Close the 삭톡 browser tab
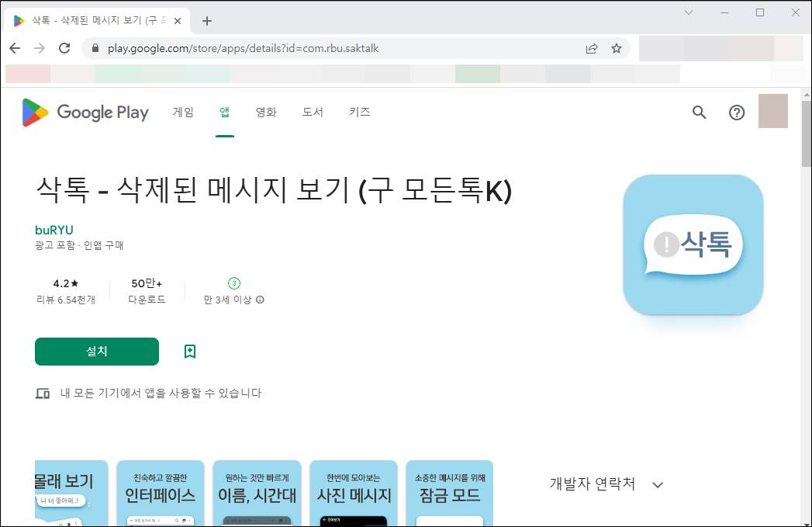Screen dimensions: 812x527 pyautogui.click(x=178, y=21)
